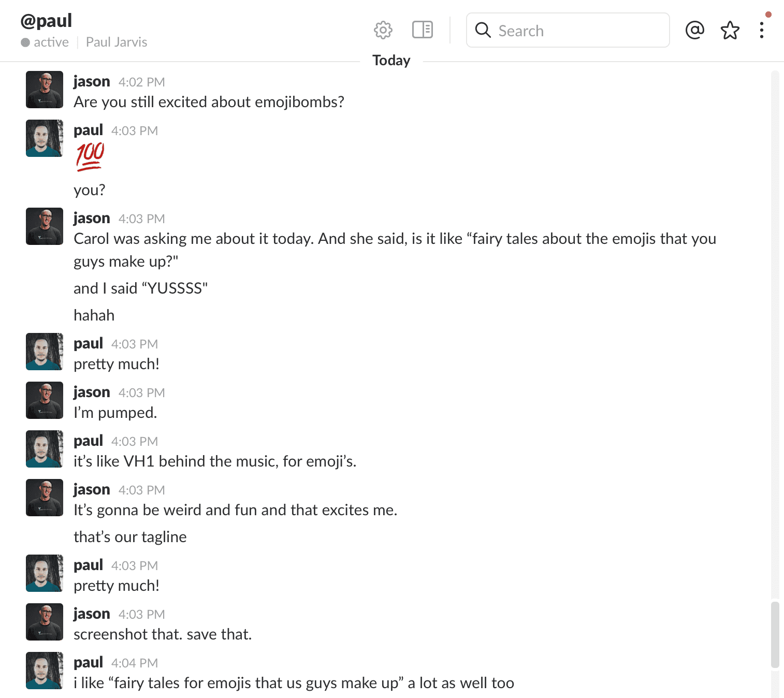Toggle the active presence status indicator
The width and height of the screenshot is (784, 698).
(25, 42)
